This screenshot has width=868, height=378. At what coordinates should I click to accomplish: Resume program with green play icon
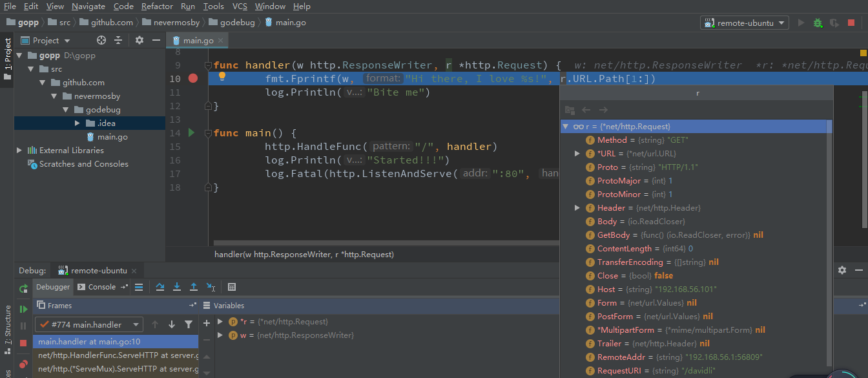(x=24, y=310)
